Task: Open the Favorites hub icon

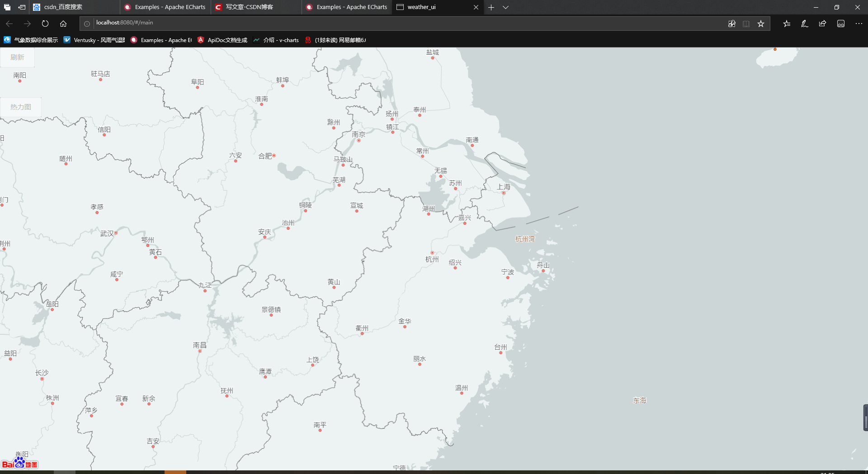Action: point(787,24)
